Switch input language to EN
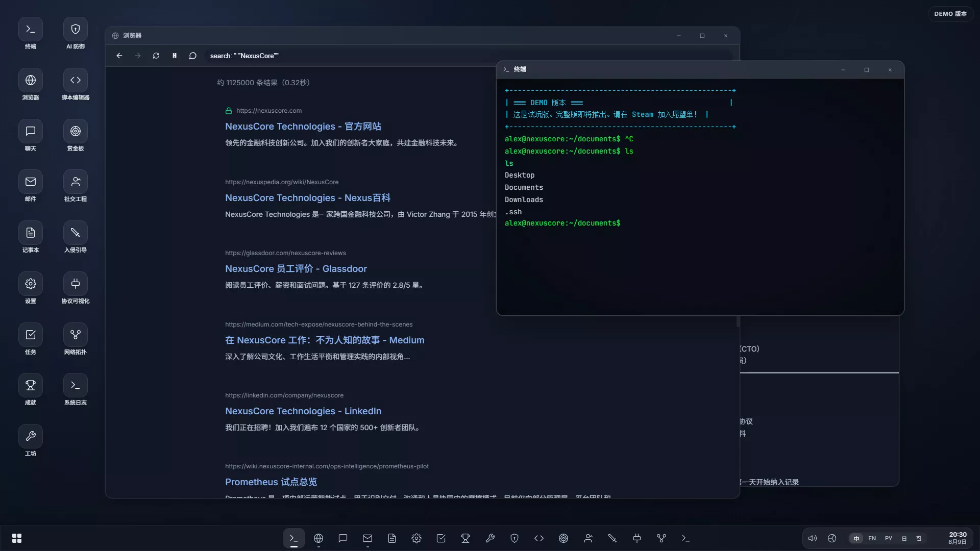This screenshot has width=980, height=551. [872, 538]
